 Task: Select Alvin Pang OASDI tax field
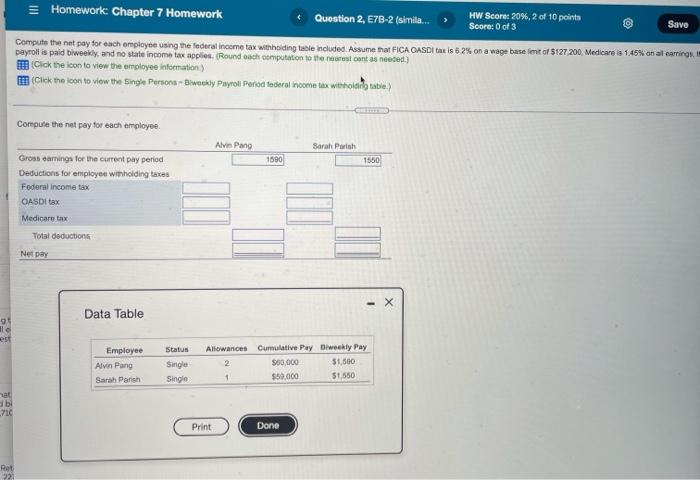point(206,203)
